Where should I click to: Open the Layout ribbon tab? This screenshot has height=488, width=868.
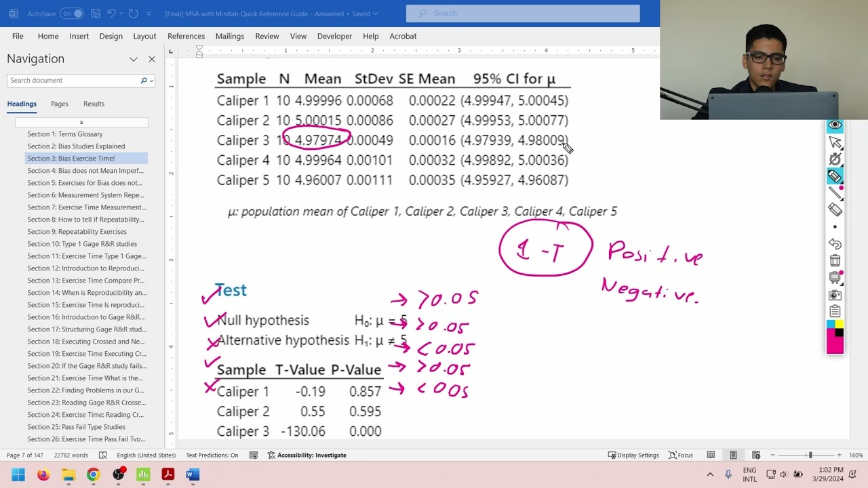click(x=144, y=36)
